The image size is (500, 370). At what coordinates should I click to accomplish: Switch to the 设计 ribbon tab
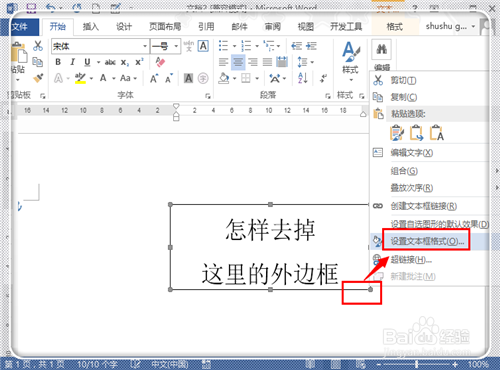point(124,27)
